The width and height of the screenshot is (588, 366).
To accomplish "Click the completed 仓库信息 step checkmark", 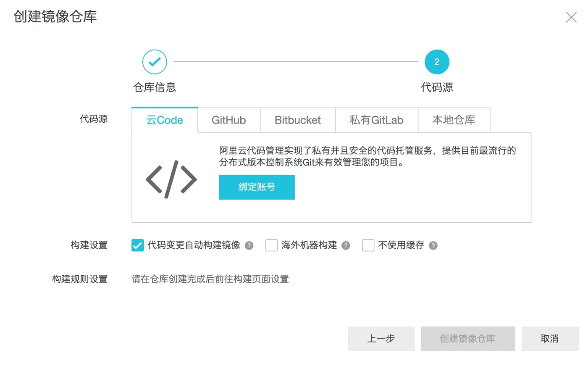I will click(x=155, y=62).
